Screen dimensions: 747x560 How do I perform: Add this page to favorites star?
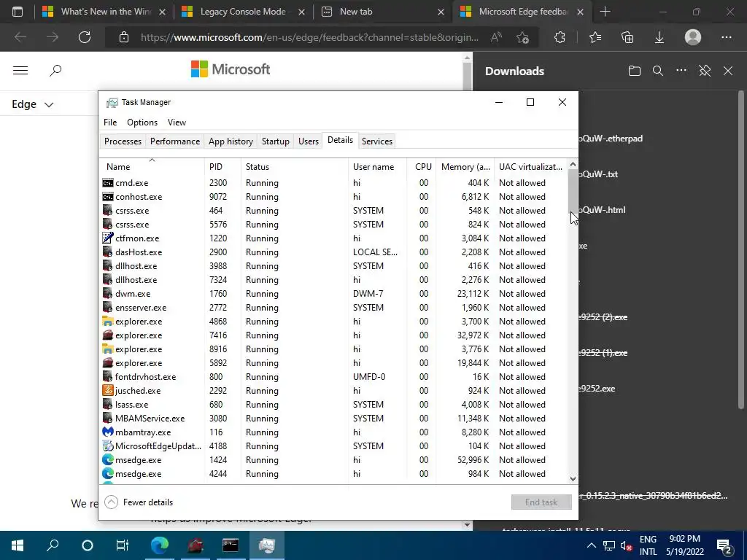(x=522, y=37)
